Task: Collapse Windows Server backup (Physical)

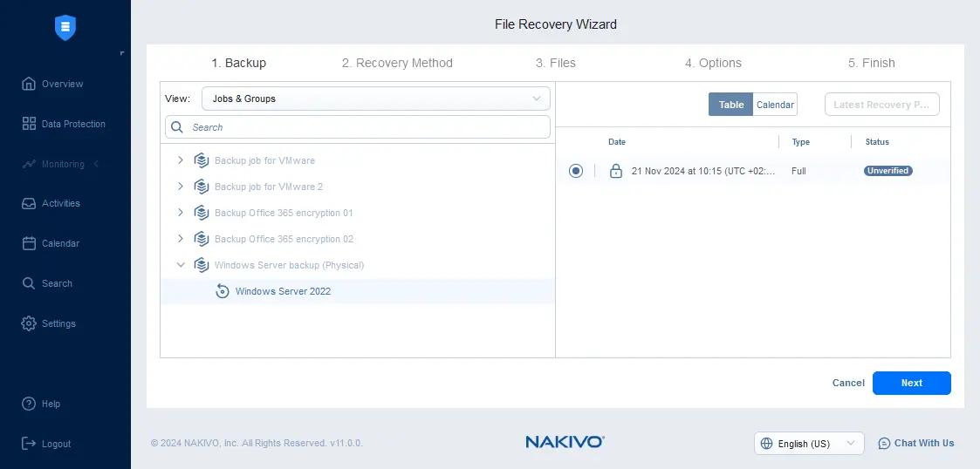Action: tap(181, 265)
